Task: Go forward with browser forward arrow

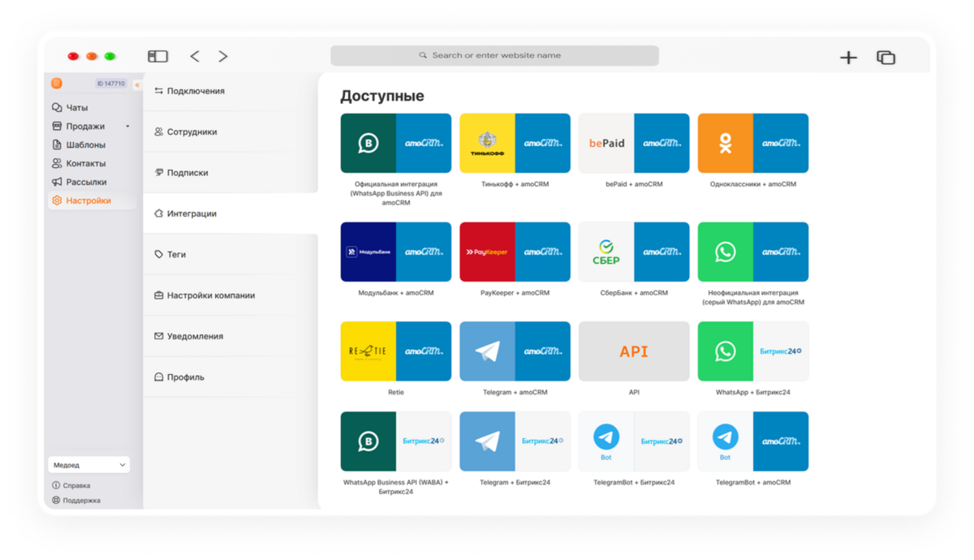Action: click(x=223, y=56)
